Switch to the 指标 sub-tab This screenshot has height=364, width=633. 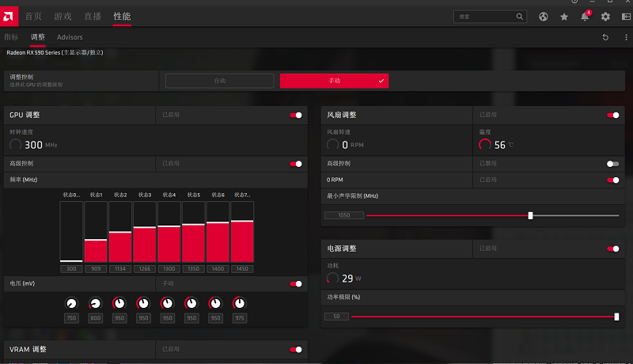click(x=11, y=36)
